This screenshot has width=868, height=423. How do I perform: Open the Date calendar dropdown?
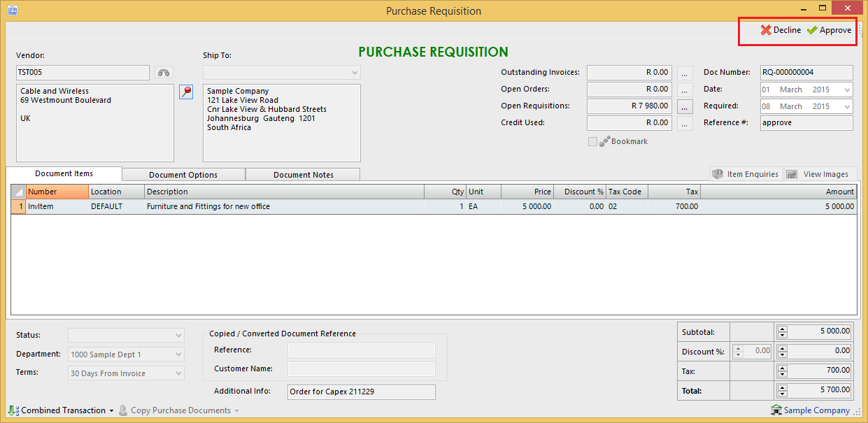click(x=847, y=89)
